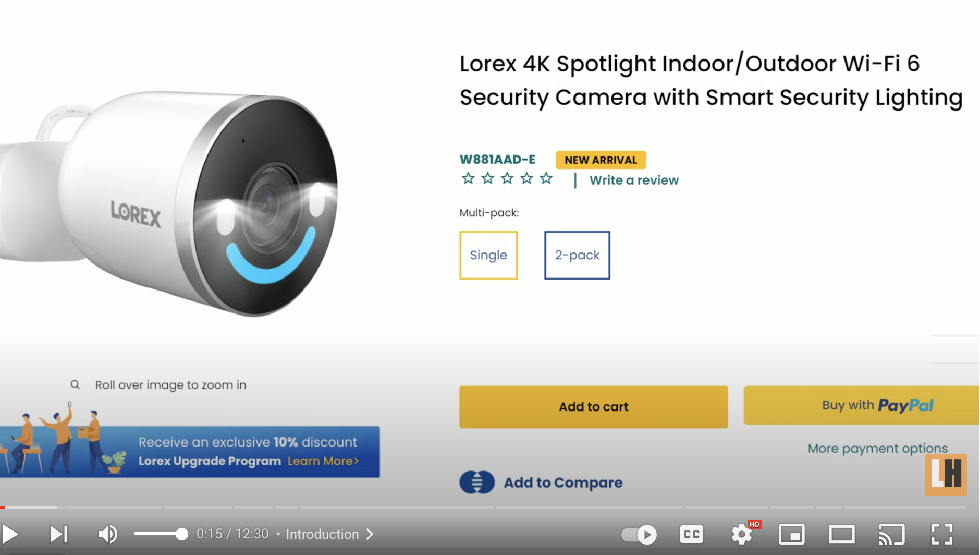Click the LH channel watermark

(x=946, y=474)
